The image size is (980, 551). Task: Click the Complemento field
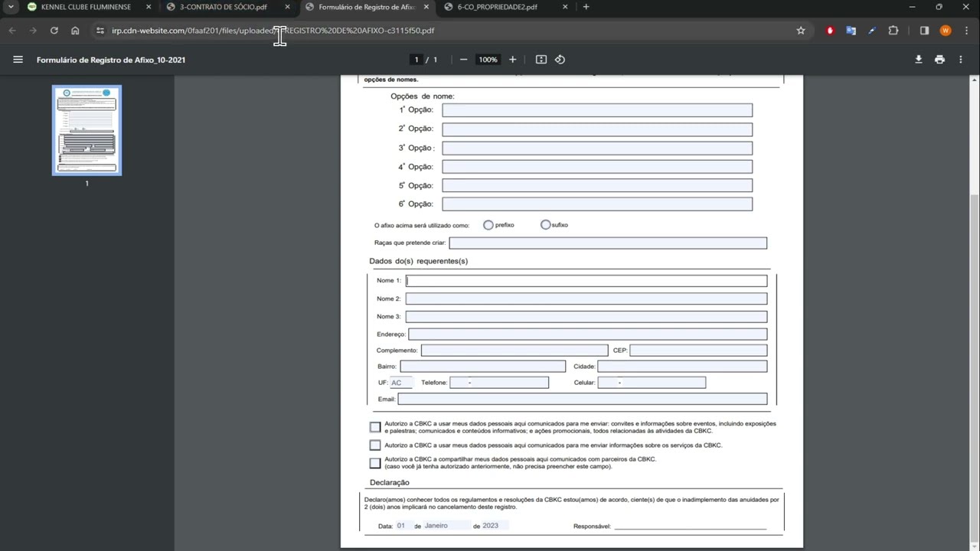pyautogui.click(x=514, y=350)
